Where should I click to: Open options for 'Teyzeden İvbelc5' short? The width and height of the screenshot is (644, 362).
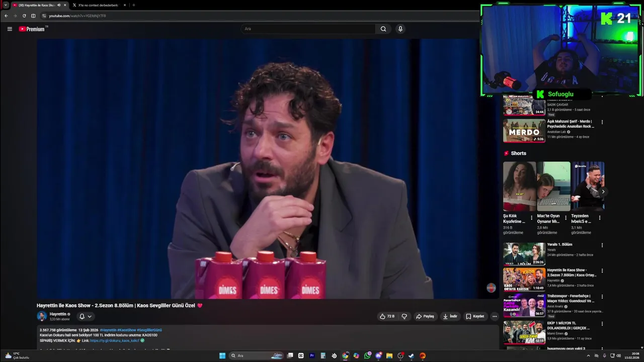pos(600,218)
